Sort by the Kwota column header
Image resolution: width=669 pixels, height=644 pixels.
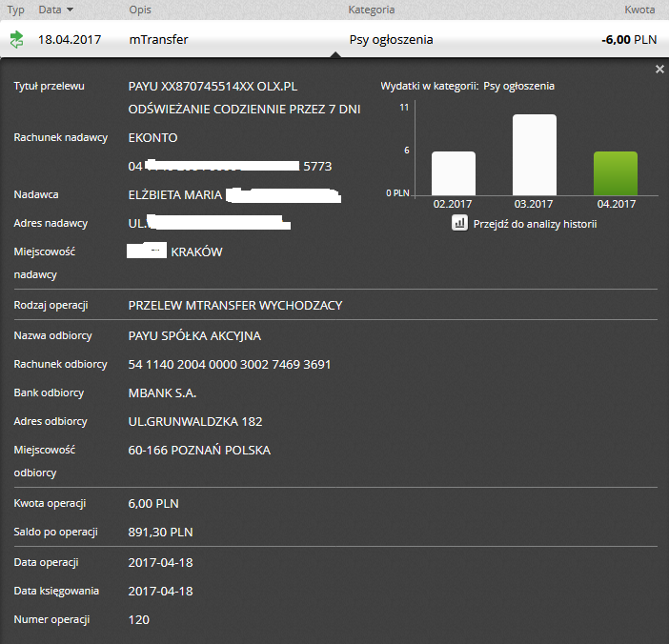pyautogui.click(x=639, y=10)
